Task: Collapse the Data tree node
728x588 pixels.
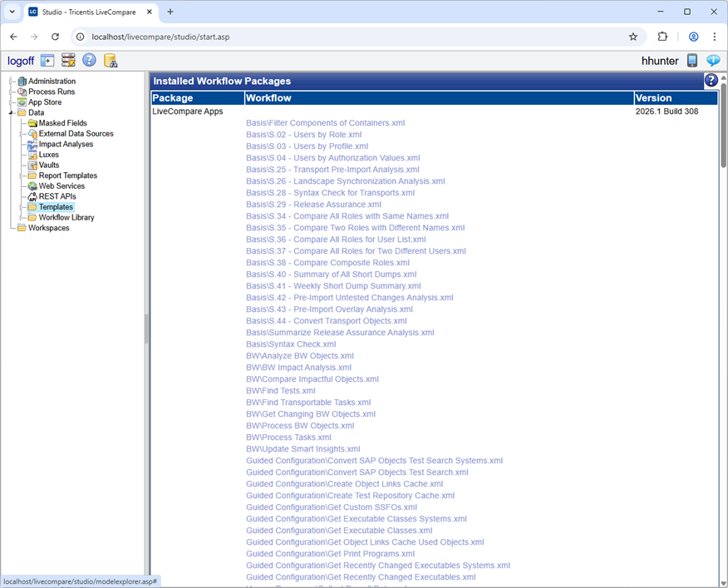Action: pos(12,113)
